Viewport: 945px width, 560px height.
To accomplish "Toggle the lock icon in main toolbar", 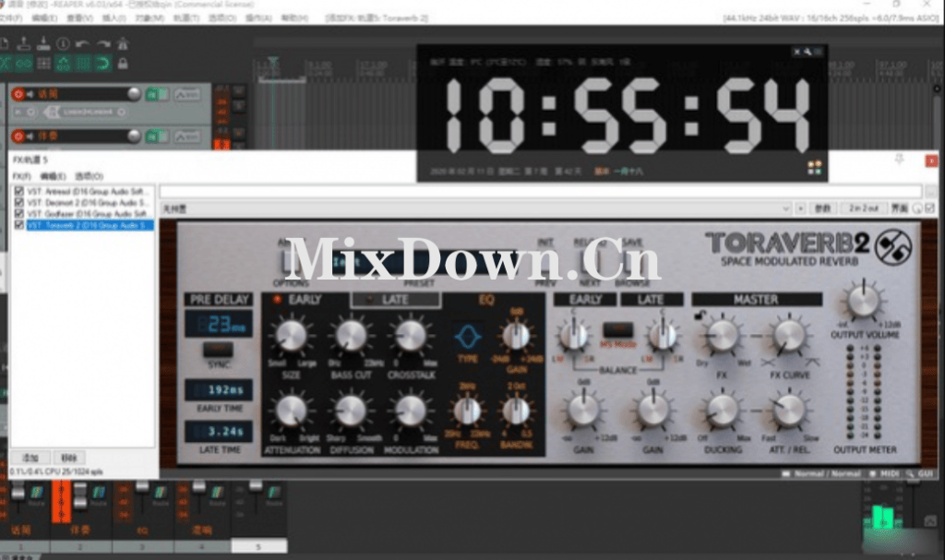I will point(123,64).
